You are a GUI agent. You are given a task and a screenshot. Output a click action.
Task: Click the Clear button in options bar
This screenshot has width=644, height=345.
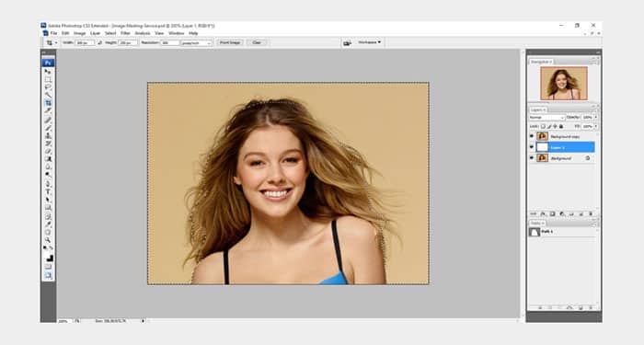[257, 42]
